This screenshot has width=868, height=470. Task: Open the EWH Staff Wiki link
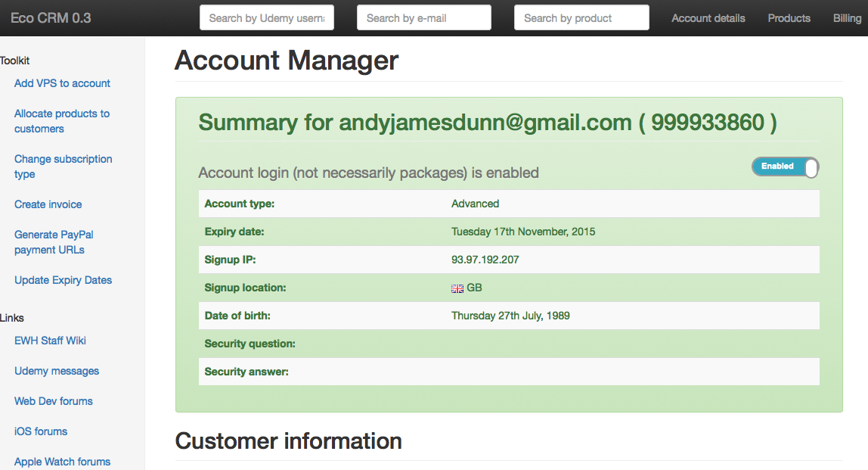50,341
